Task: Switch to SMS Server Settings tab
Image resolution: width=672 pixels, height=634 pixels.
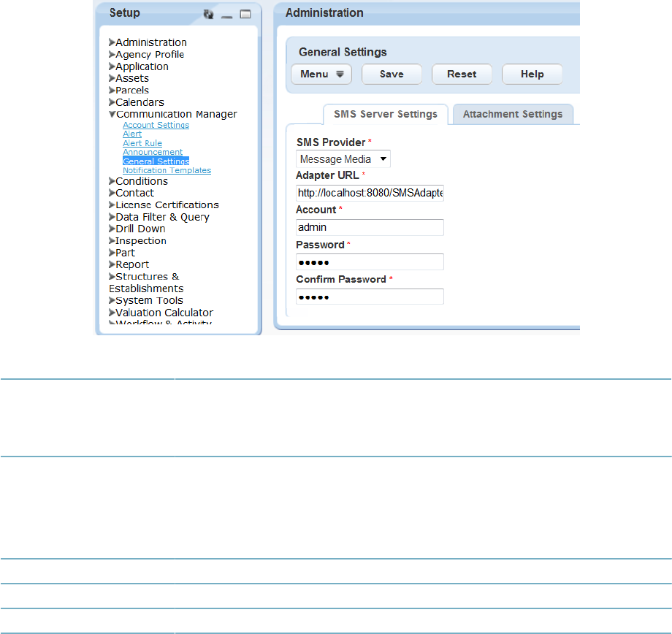Action: tap(385, 114)
